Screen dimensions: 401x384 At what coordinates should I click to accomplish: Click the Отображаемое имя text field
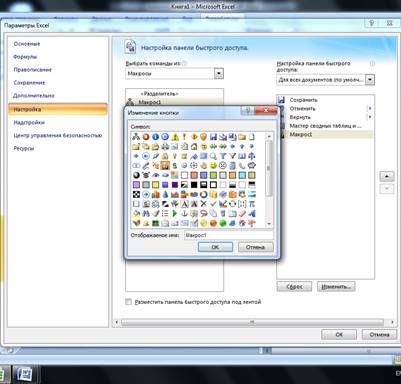tap(229, 235)
